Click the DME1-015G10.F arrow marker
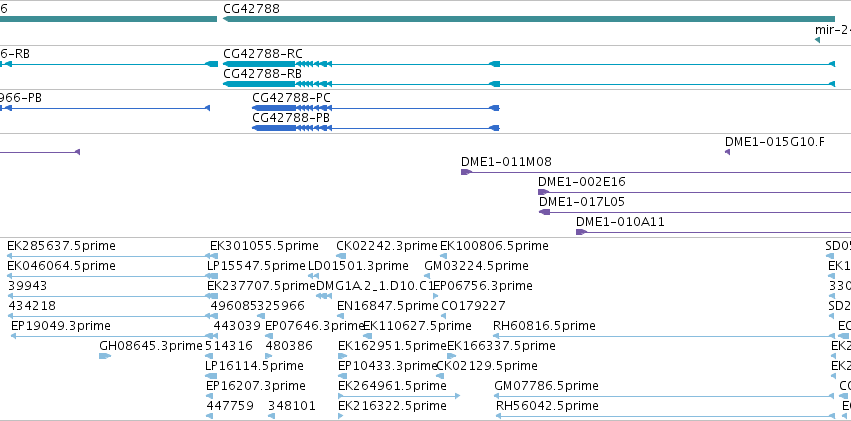The height and width of the screenshot is (421, 851). coord(728,152)
